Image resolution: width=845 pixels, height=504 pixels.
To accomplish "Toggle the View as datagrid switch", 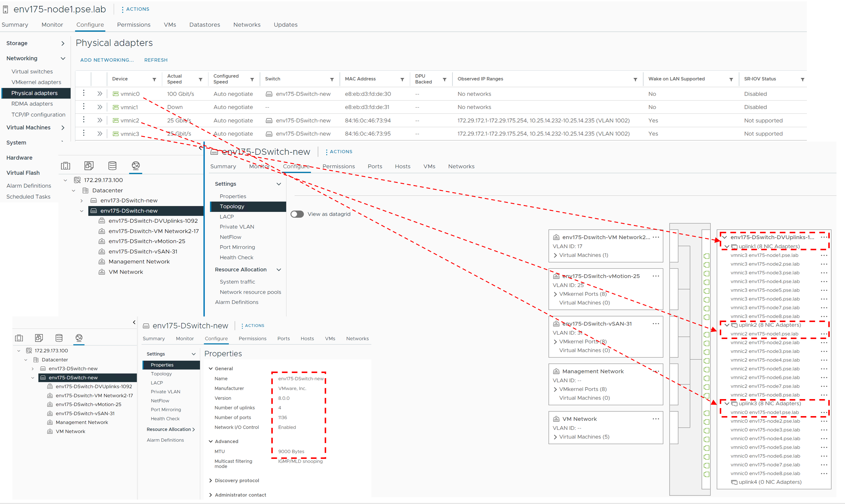I will (x=297, y=214).
